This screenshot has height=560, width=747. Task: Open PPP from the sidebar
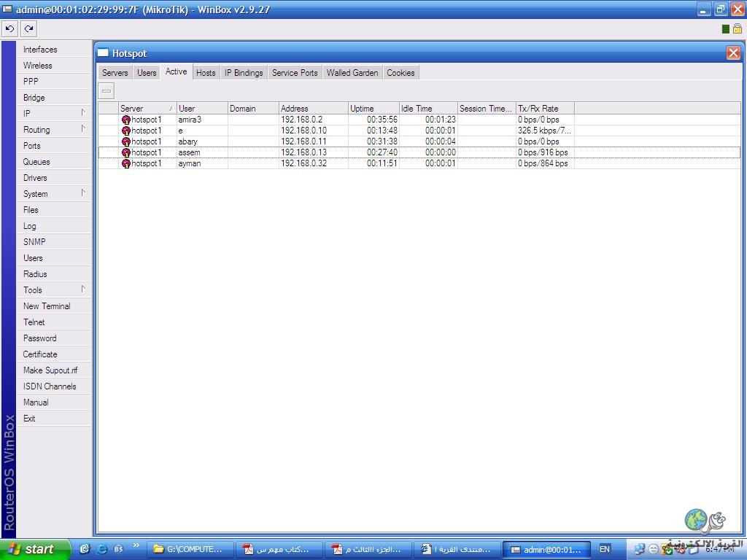54,81
